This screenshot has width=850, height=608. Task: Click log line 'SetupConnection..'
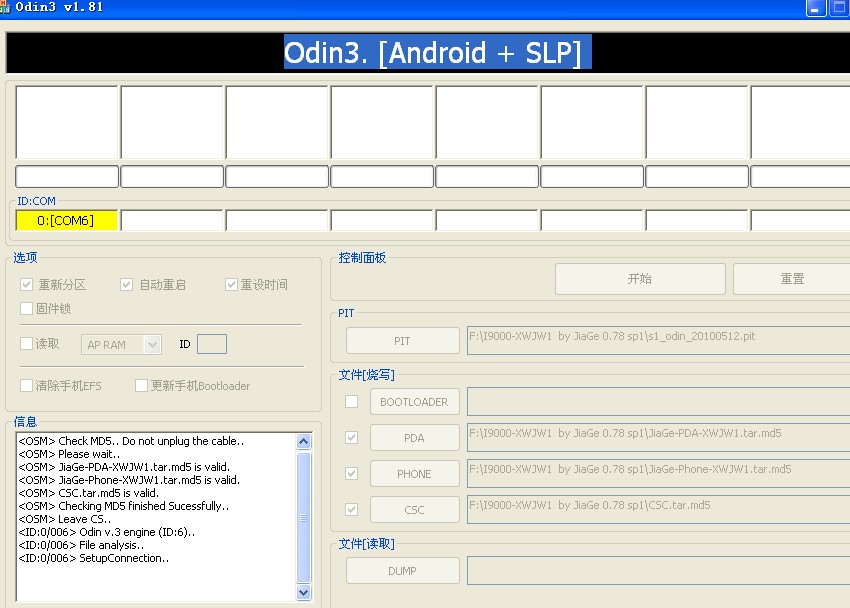click(x=94, y=558)
